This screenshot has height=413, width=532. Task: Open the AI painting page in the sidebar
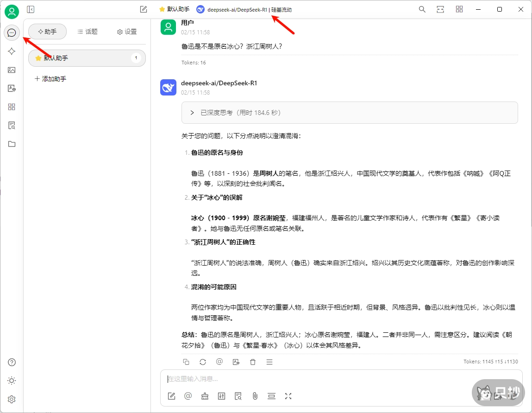pos(12,70)
